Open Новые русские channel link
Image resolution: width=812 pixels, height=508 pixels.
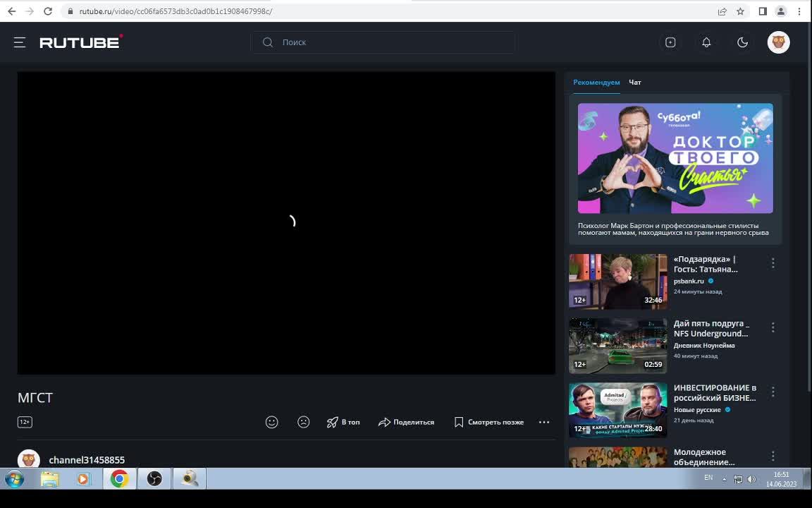click(x=697, y=409)
